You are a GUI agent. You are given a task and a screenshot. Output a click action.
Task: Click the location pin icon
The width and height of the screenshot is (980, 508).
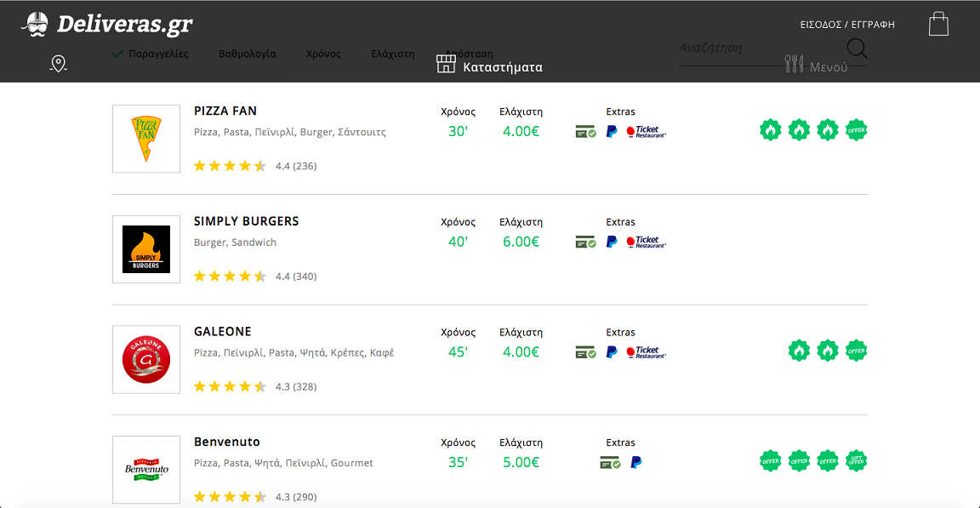click(x=58, y=63)
